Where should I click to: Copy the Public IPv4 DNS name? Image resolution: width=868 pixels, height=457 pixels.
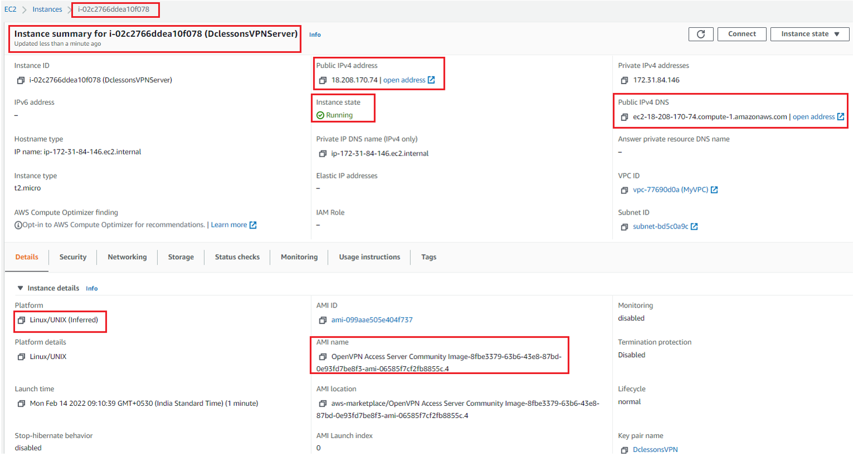(624, 117)
